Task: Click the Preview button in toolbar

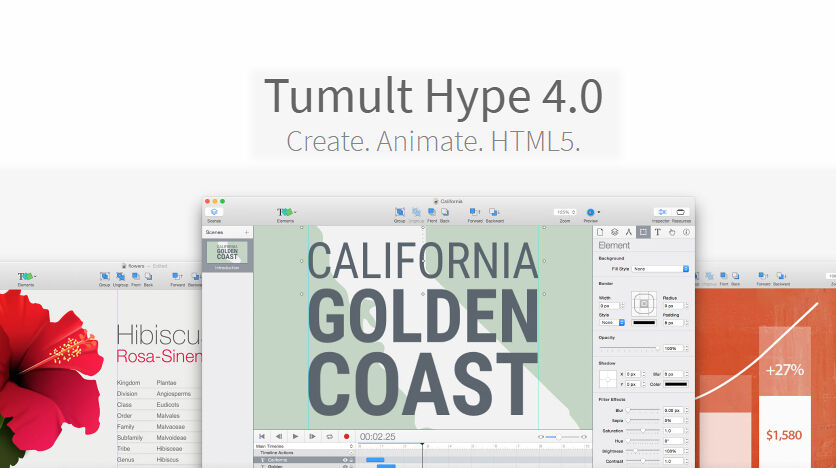Action: coord(590,212)
